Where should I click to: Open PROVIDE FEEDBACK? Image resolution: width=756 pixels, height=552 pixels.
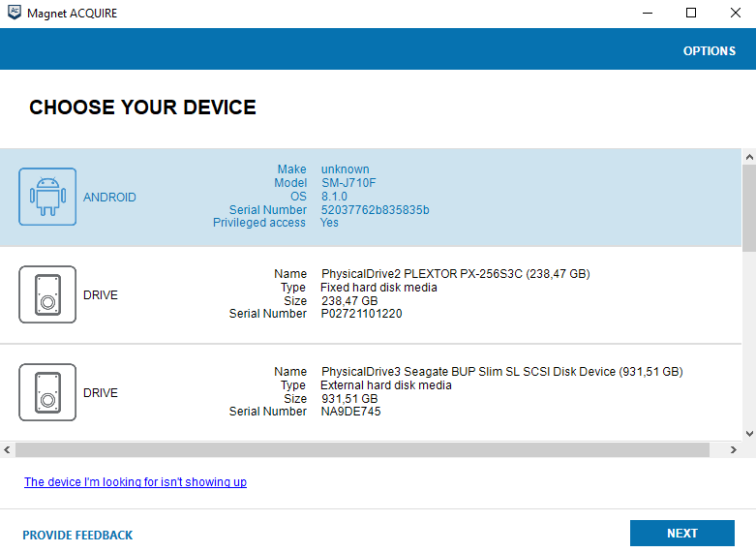77,536
